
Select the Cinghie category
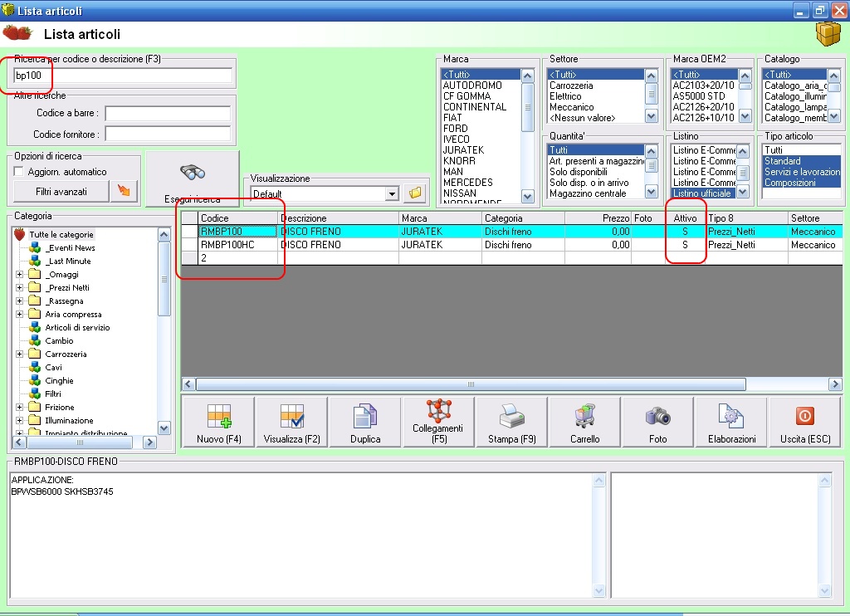click(x=59, y=381)
